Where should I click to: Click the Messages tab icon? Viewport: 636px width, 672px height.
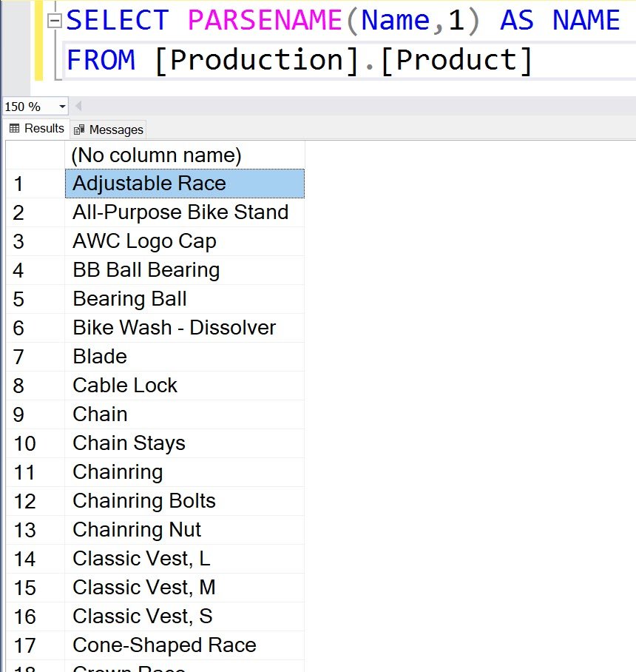(79, 130)
